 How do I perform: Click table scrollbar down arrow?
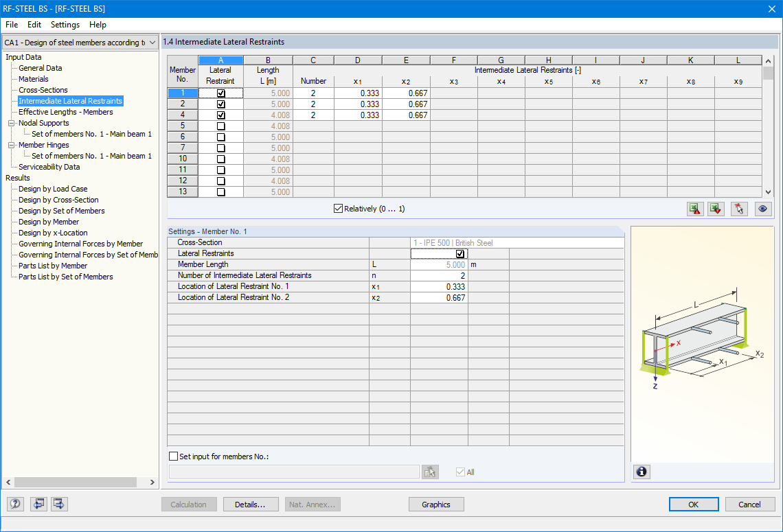click(x=768, y=192)
